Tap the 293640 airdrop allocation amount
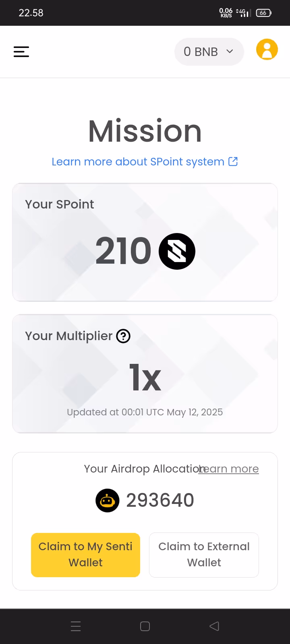Screen dimensions: 290x644 click(160, 500)
